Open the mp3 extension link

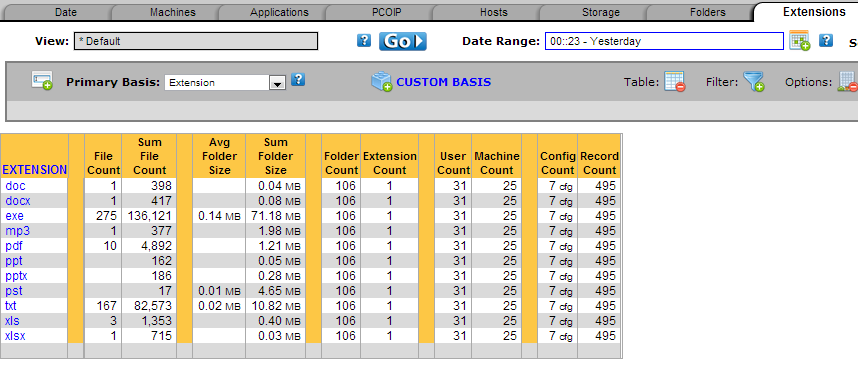17,231
